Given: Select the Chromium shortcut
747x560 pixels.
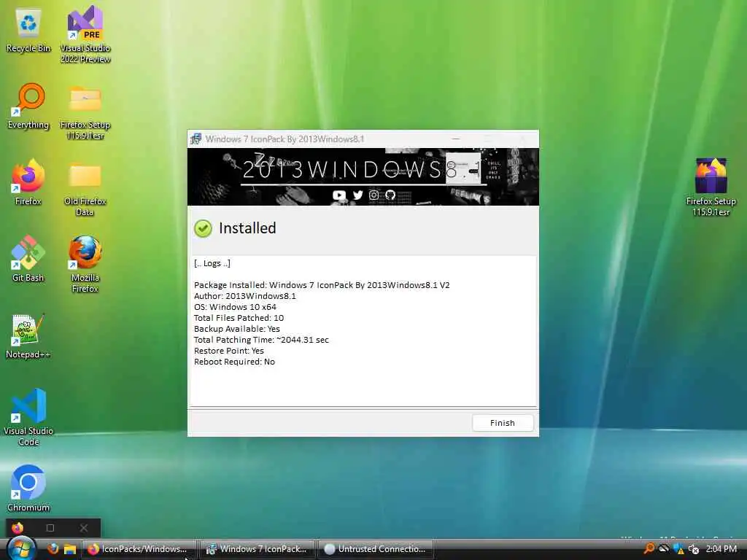Looking at the screenshot, I should 28,489.
